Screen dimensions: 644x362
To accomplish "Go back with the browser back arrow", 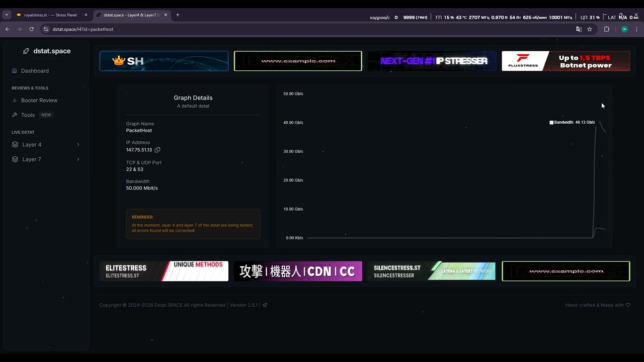I will 8,29.
